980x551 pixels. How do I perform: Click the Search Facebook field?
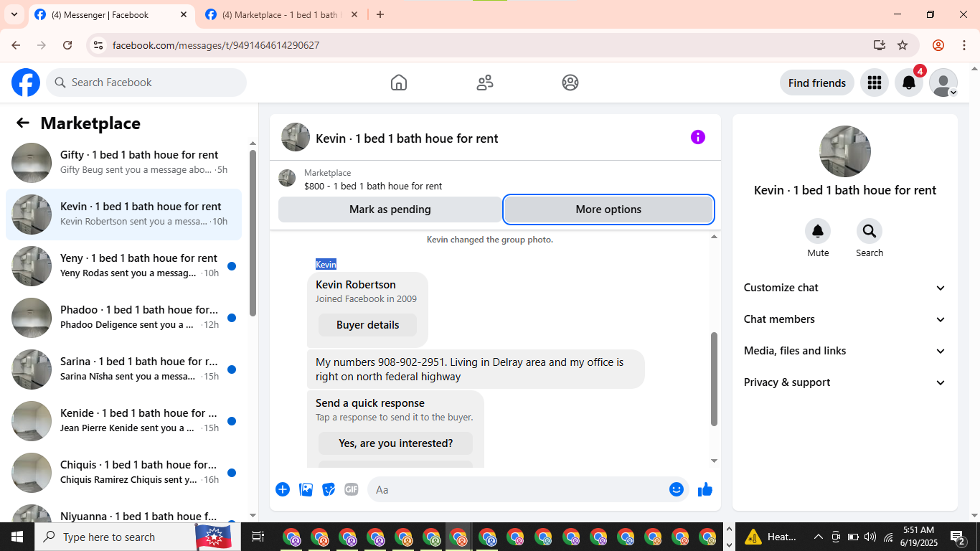point(146,83)
